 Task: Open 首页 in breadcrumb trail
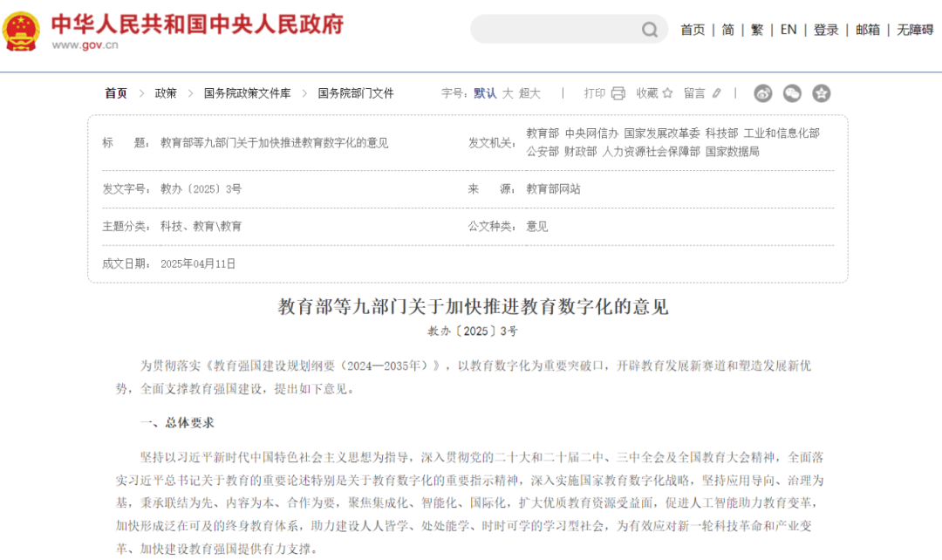click(116, 93)
